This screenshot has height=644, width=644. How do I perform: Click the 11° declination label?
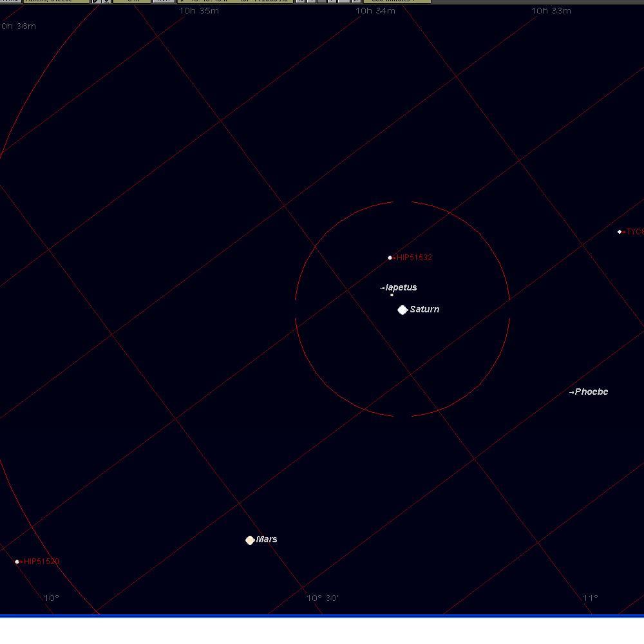pyautogui.click(x=591, y=598)
